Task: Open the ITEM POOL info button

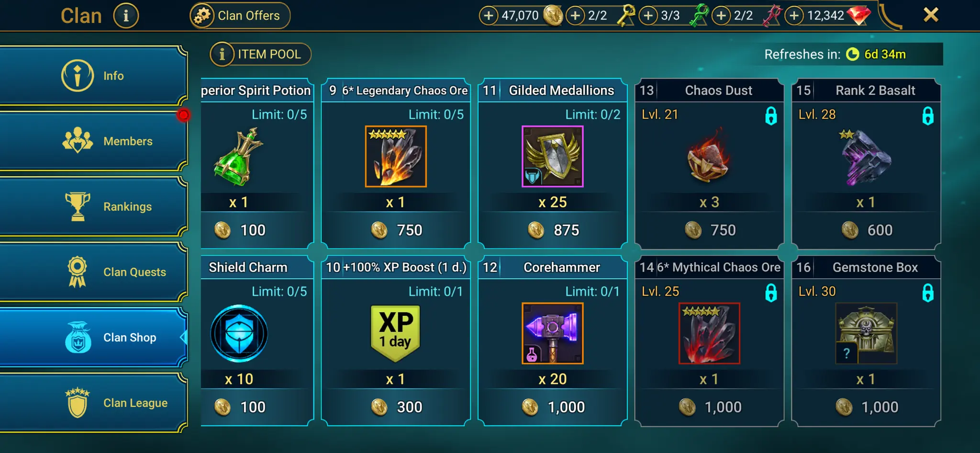Action: point(260,54)
